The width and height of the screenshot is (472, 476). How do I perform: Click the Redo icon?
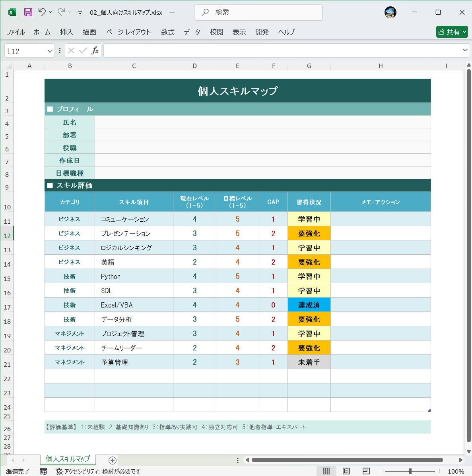[60, 12]
